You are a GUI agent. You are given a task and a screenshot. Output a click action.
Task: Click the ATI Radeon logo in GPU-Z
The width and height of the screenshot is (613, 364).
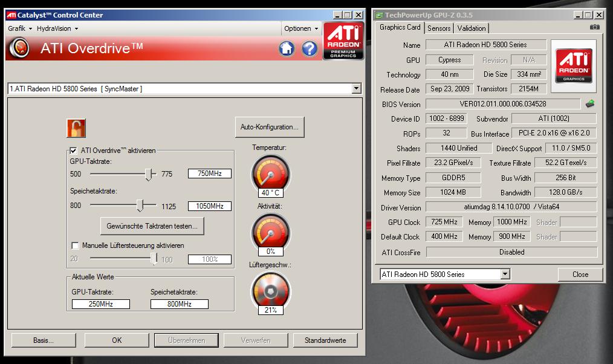(x=574, y=66)
